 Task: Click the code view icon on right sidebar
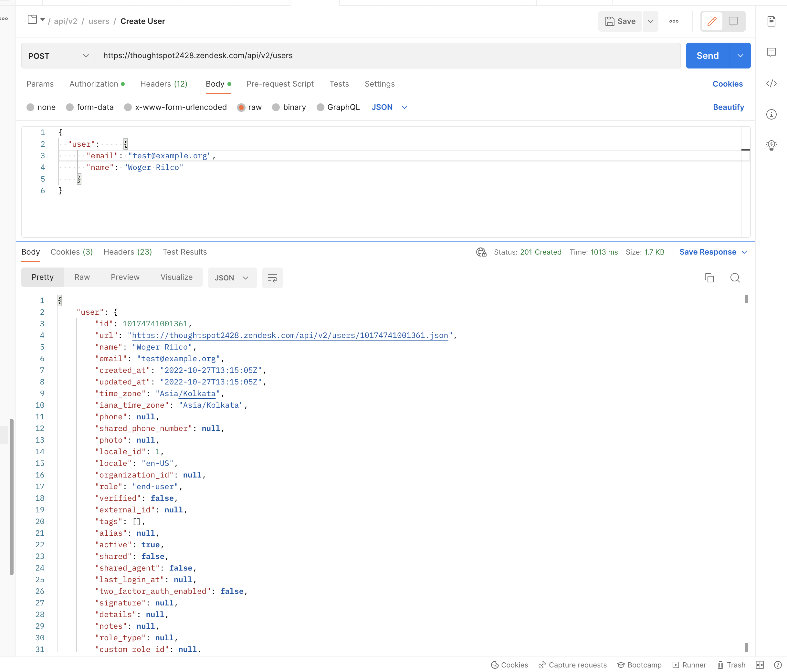point(772,83)
